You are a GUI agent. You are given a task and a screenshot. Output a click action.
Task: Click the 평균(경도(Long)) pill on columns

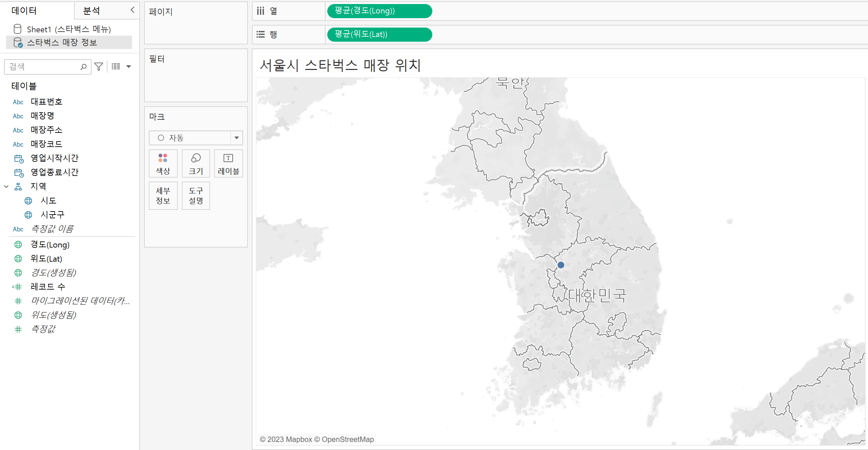tap(379, 11)
